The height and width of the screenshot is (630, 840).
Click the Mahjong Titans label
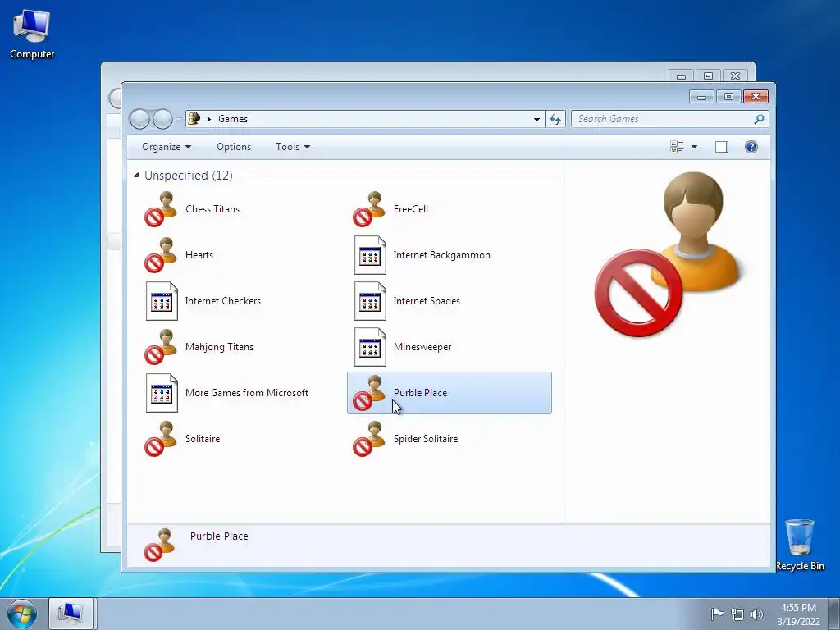(x=219, y=347)
